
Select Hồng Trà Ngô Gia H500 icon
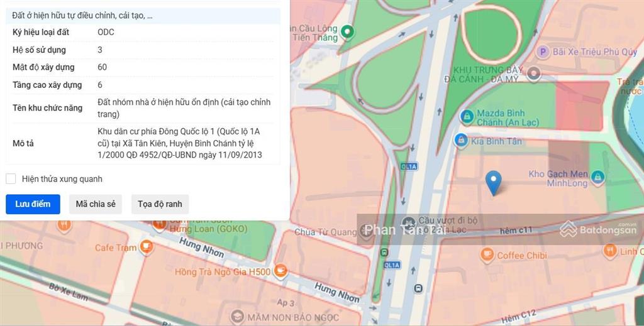coord(280,271)
